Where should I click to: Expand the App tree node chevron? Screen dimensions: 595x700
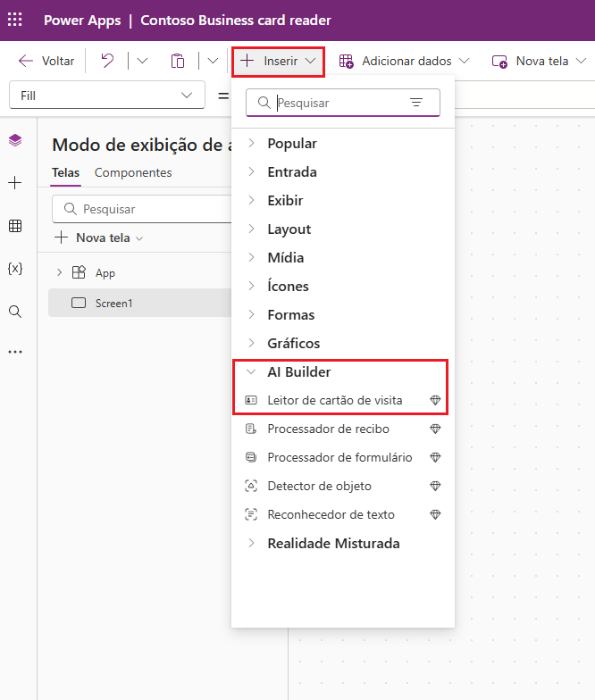pos(59,272)
